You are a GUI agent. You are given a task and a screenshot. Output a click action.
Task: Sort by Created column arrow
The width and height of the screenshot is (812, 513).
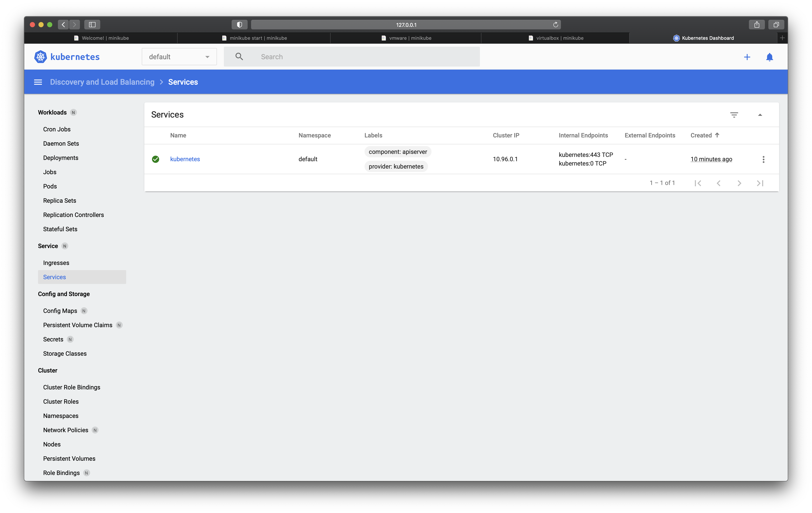tap(717, 135)
